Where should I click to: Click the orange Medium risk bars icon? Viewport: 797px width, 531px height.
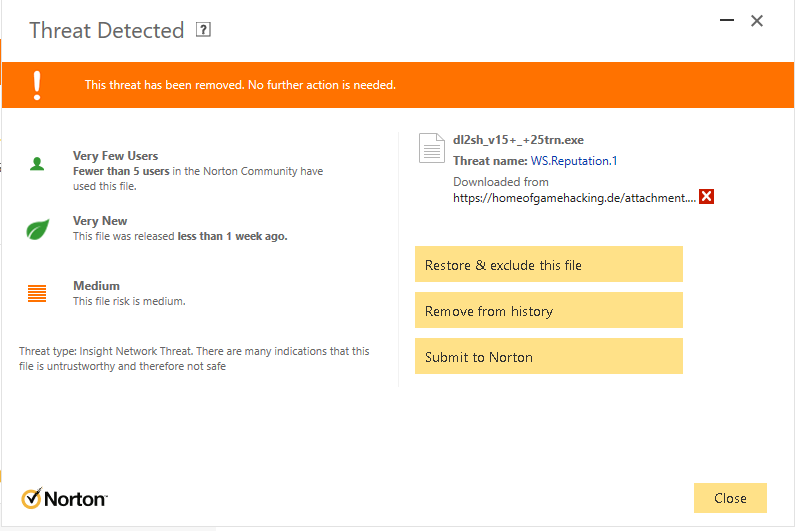coord(37,293)
